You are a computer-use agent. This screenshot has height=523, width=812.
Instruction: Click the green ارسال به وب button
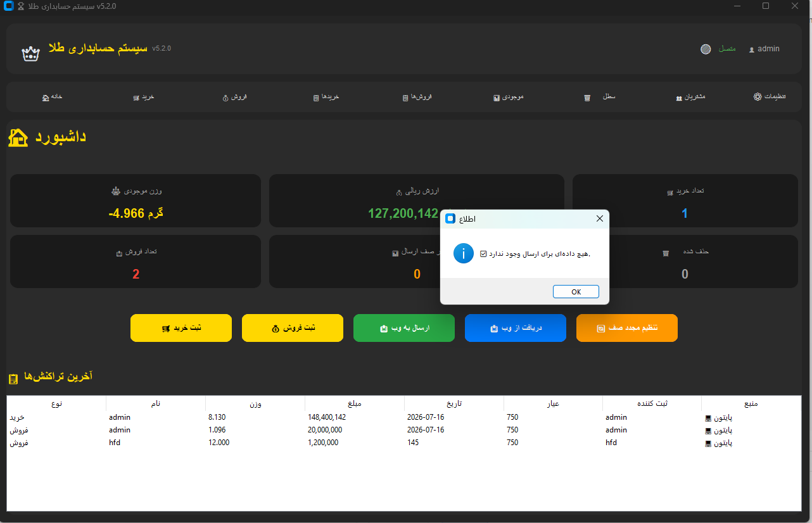404,328
